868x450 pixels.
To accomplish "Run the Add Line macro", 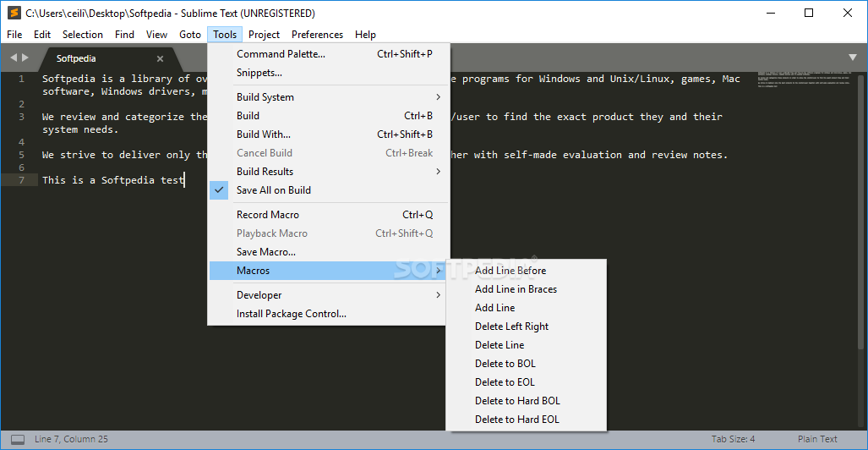I will click(x=526, y=308).
